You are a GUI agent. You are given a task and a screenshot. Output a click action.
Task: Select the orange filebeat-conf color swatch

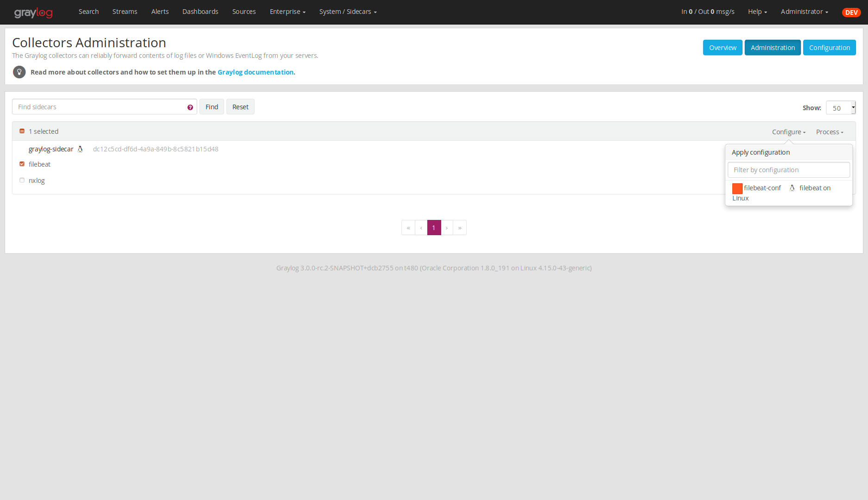[737, 188]
